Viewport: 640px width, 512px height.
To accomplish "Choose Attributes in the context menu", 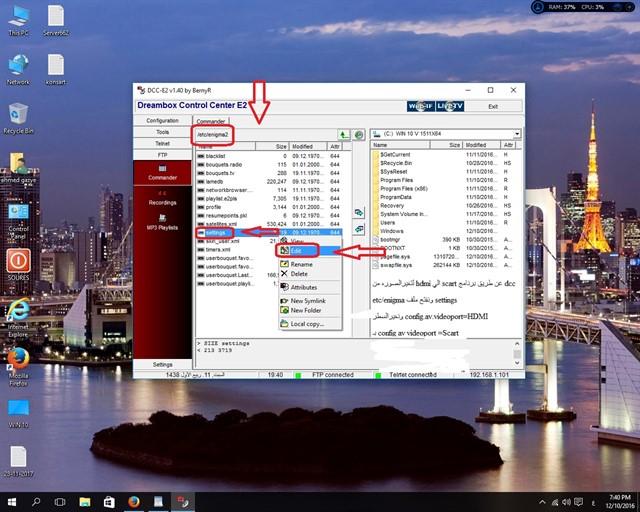I will tap(310, 287).
